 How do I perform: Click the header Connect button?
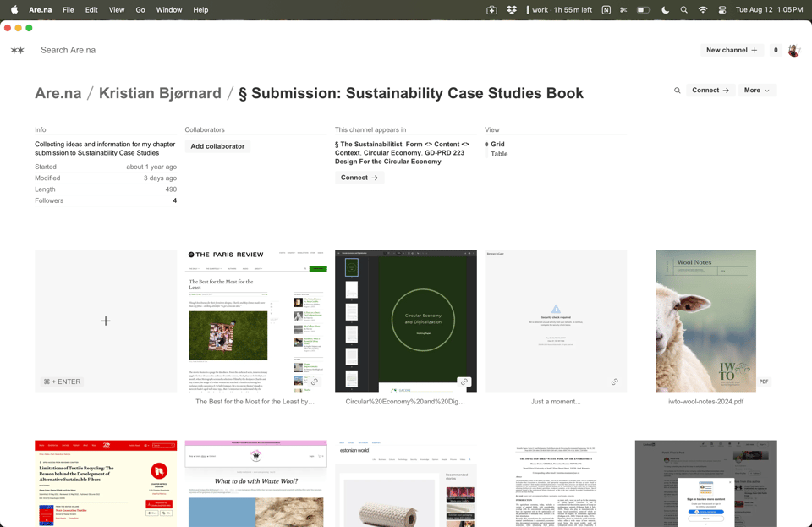710,90
